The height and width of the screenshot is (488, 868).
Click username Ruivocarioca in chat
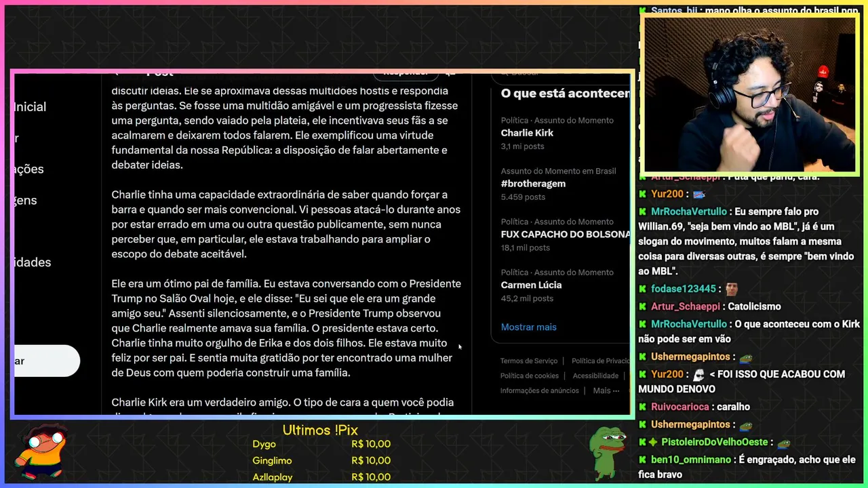pos(680,407)
